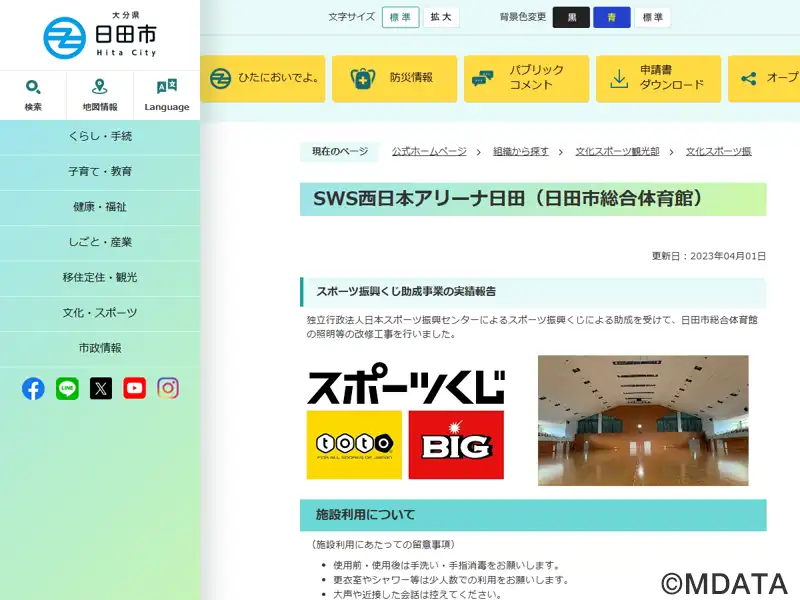Image resolution: width=800 pixels, height=600 pixels.
Task: Click the 文字サイズ label
Action: (352, 17)
